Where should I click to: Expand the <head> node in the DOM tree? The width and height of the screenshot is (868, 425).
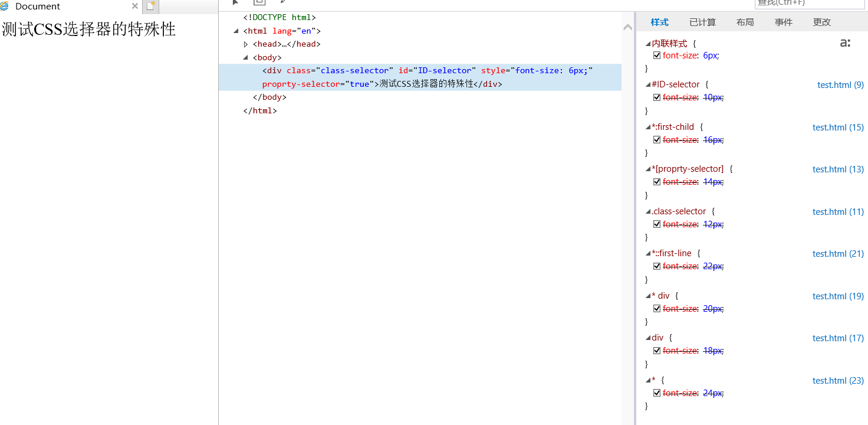[246, 44]
